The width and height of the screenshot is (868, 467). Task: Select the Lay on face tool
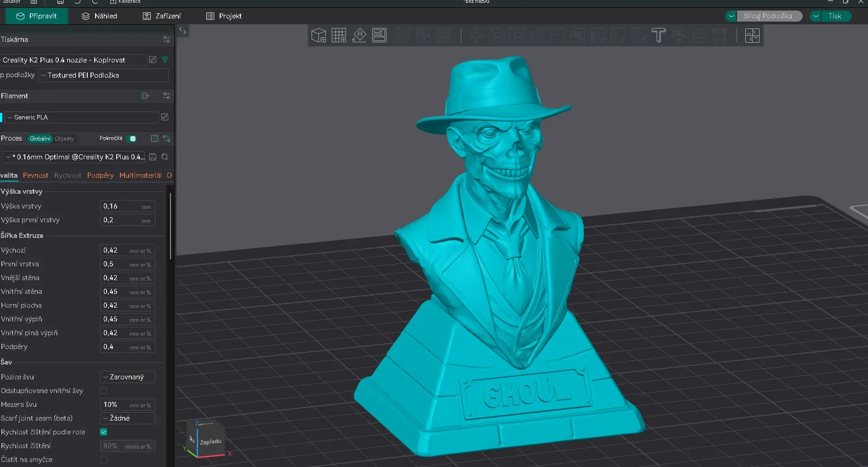[x=537, y=35]
